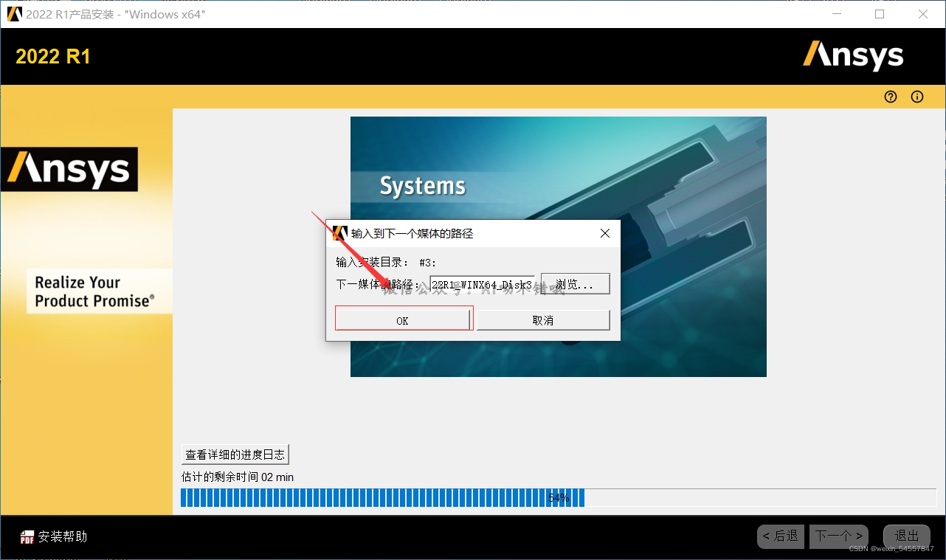
Task: Open the 安装帮助 PDF icon
Action: [x=27, y=537]
